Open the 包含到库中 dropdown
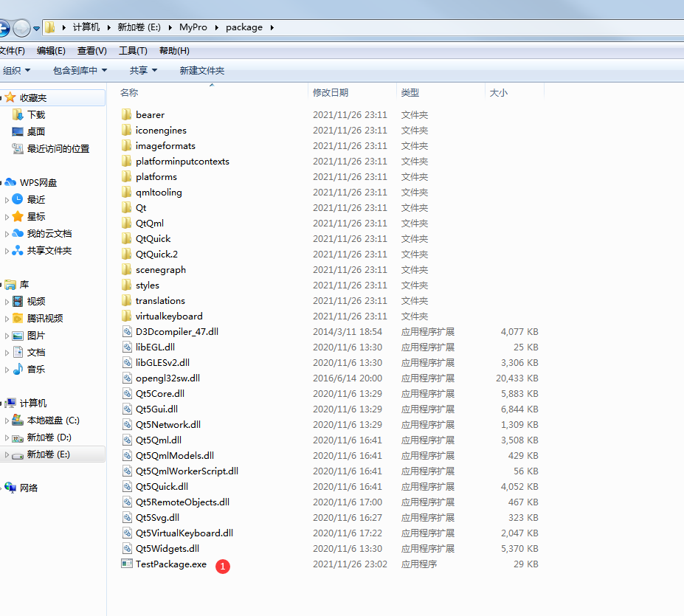The image size is (684, 616). [80, 70]
